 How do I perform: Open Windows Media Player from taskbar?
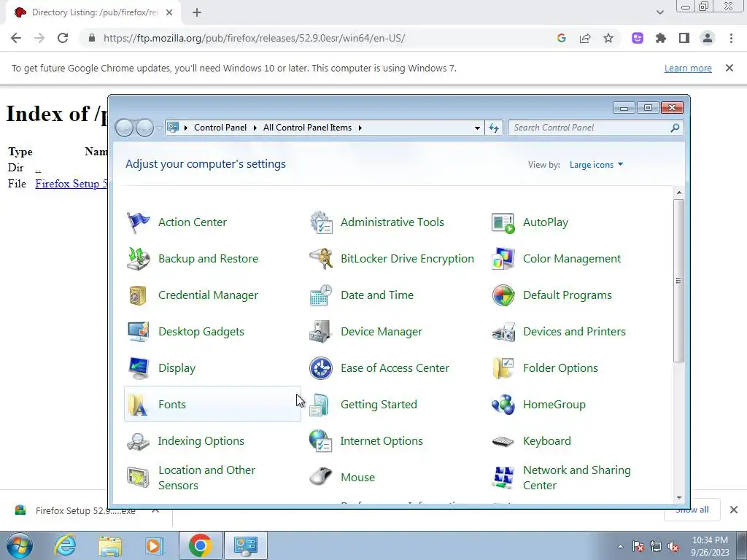[154, 545]
